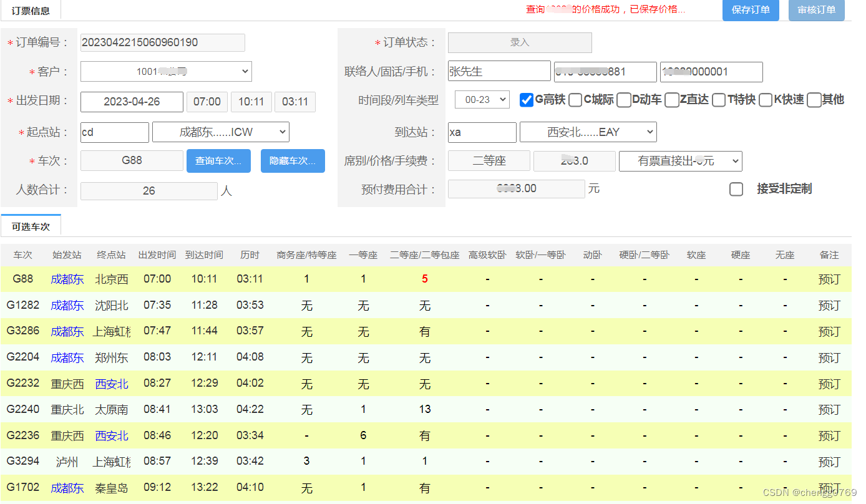This screenshot has width=866, height=504.
Task: Expand the 成都东 departure station dropdown
Action: [x=221, y=132]
